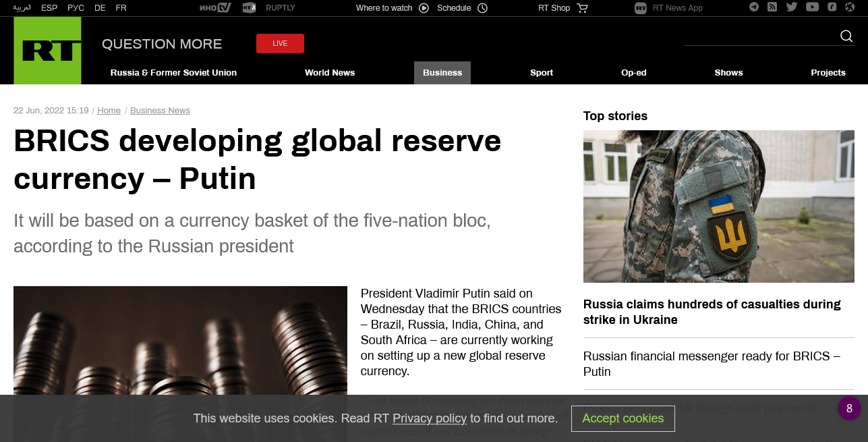The image size is (868, 442).
Task: Click the Home breadcrumb link
Action: [x=109, y=111]
